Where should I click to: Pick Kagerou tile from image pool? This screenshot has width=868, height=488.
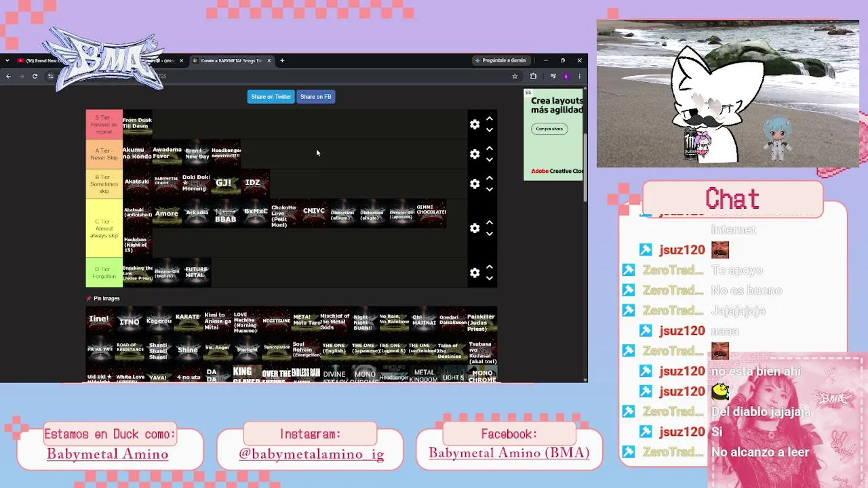click(x=159, y=321)
